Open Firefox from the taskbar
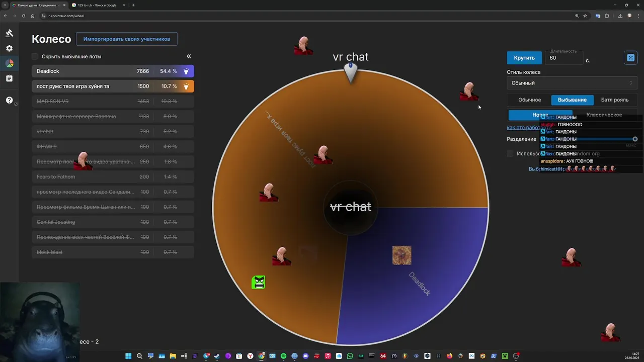The width and height of the screenshot is (644, 362). (x=449, y=356)
